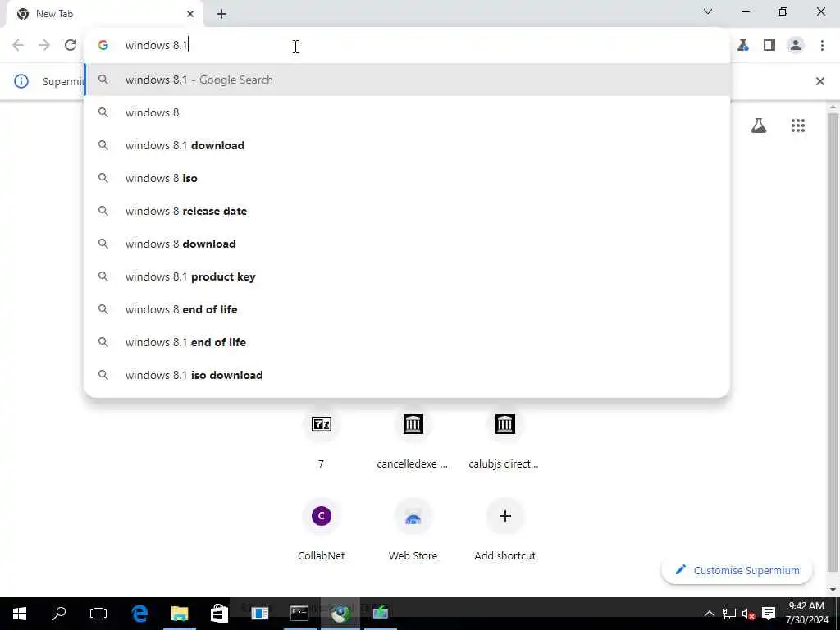Go back with the back arrow
Screen dimensions: 840x630
click(x=18, y=46)
